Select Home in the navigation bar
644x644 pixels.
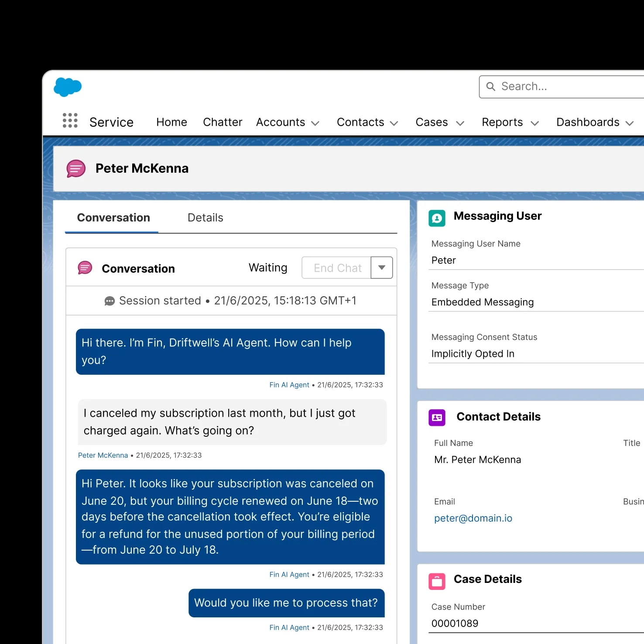point(171,122)
